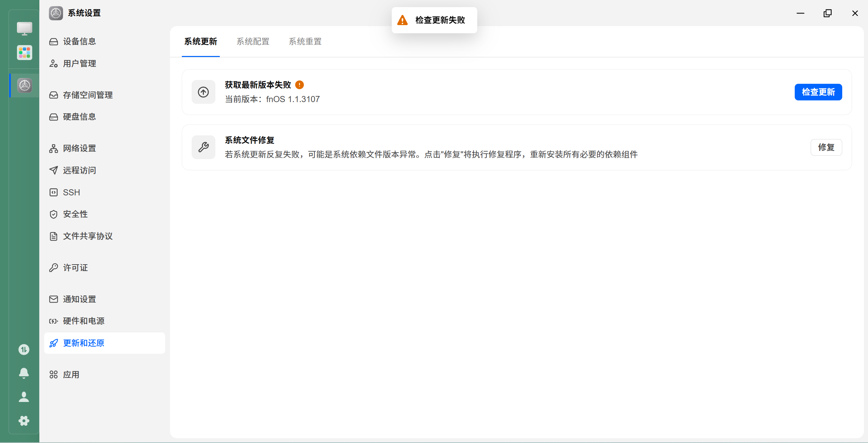Image resolution: width=868 pixels, height=443 pixels.
Task: Open 硬件和电源 in sidebar
Action: (104, 321)
